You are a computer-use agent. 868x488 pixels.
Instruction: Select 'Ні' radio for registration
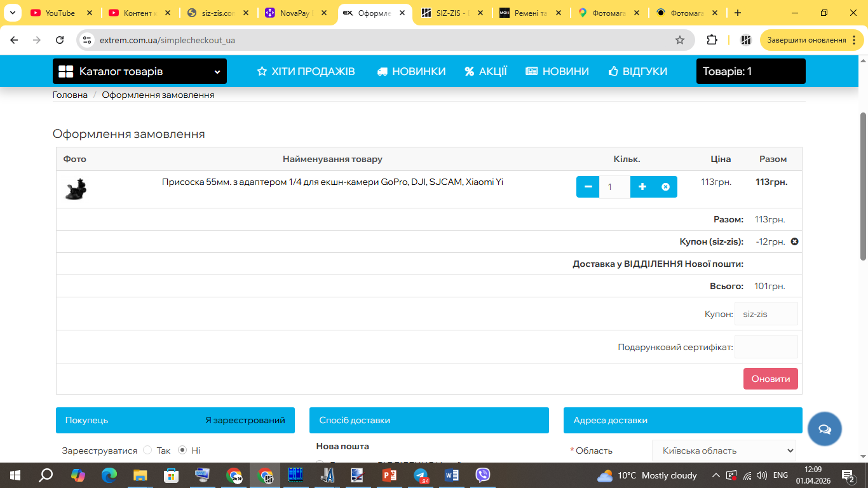pos(182,451)
